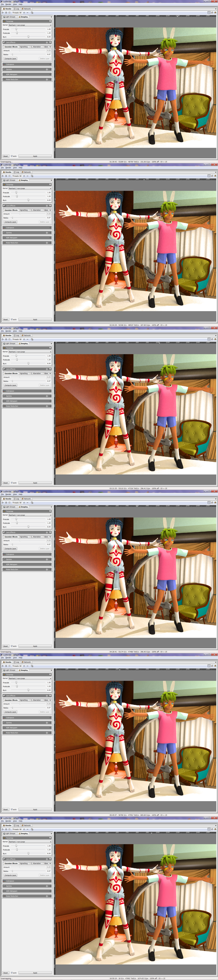Screen dimensions: 218x980
Task: Click Stop render icon in the 01:39:42 window
Action: 10,13
